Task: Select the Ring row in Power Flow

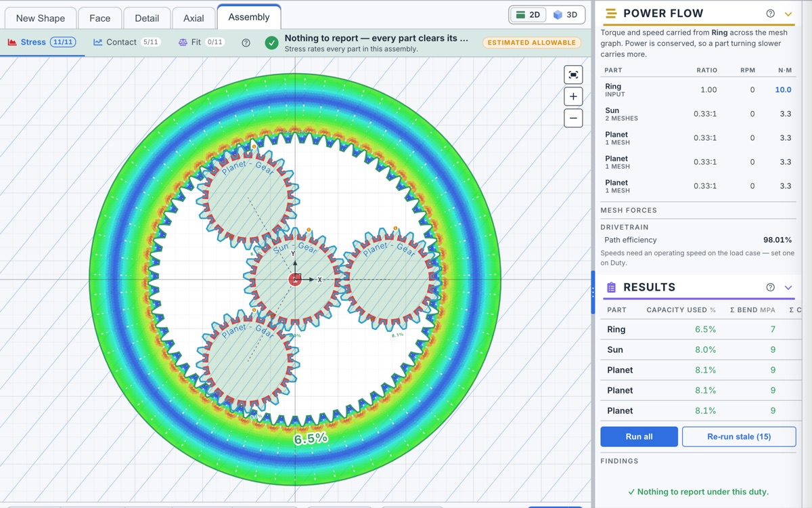Action: (698, 90)
